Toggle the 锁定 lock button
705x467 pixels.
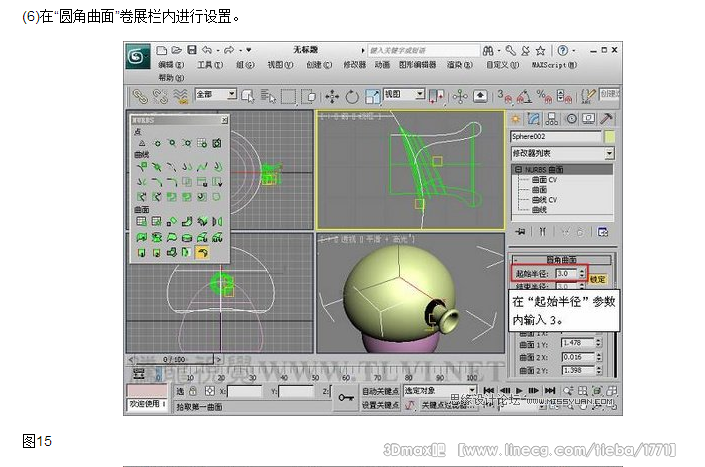(598, 279)
